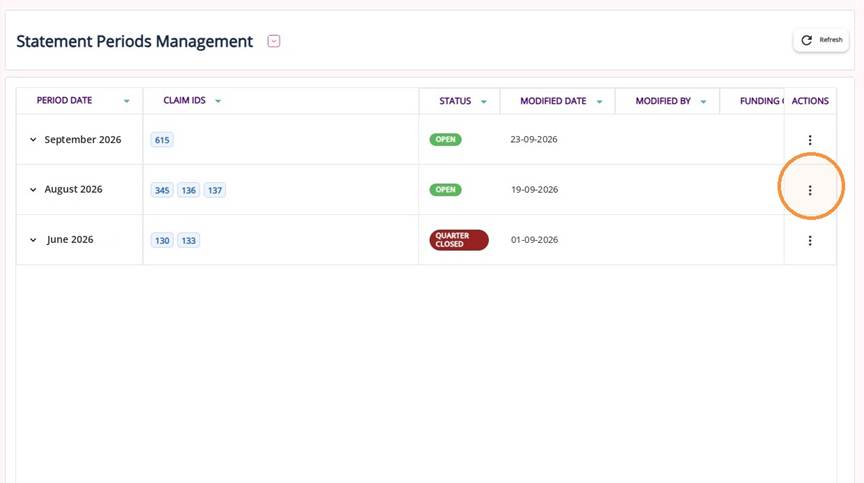Select claim ID 615 chip
This screenshot has width=864, height=483.
pyautogui.click(x=162, y=140)
